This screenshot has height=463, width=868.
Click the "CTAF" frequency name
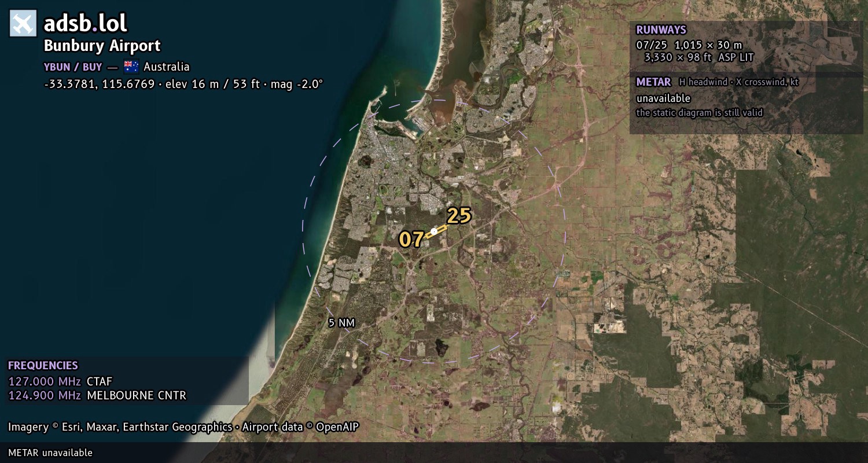click(x=100, y=381)
